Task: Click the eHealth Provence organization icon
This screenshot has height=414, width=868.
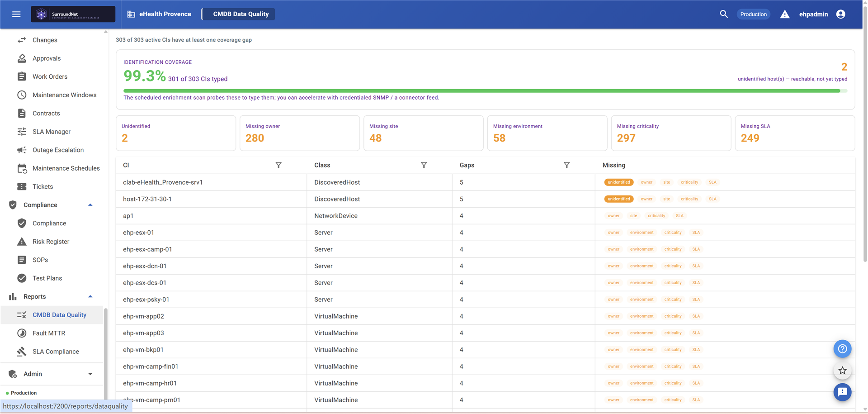Action: coord(131,14)
